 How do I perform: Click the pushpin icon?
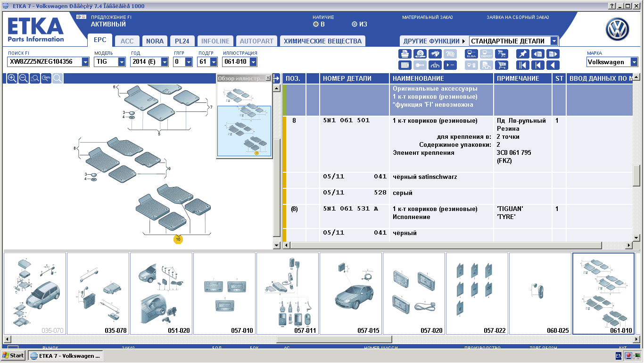click(x=522, y=54)
